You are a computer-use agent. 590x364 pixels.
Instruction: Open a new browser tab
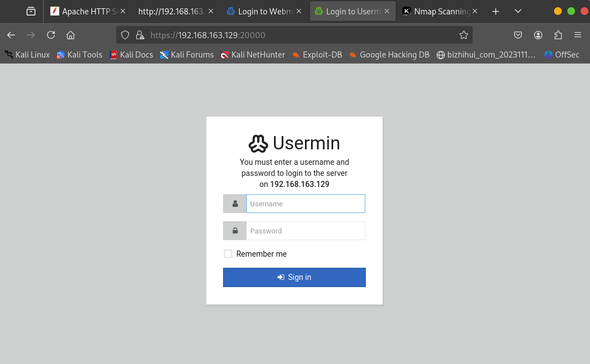pyautogui.click(x=495, y=12)
